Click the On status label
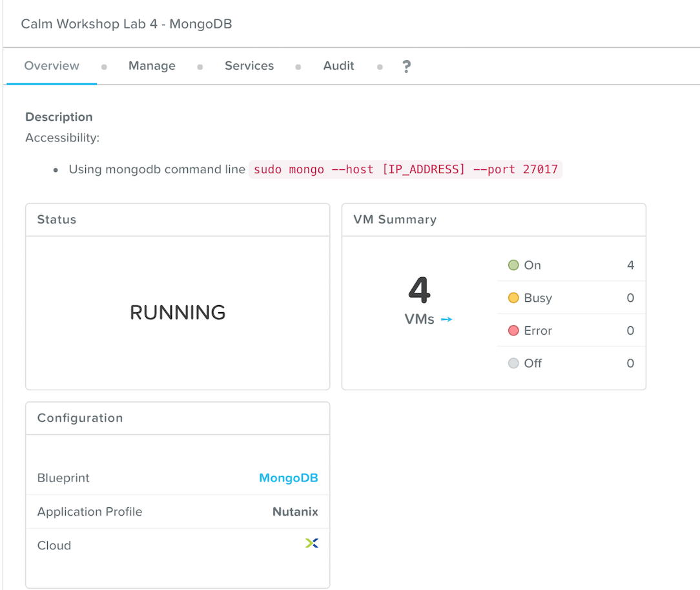This screenshot has width=700, height=590. pos(532,265)
